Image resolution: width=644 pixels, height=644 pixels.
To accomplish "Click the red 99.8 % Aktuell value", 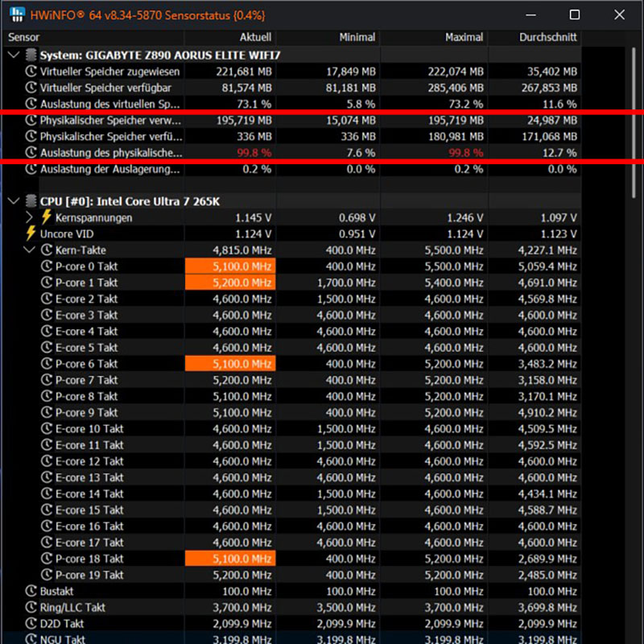I will (x=254, y=153).
